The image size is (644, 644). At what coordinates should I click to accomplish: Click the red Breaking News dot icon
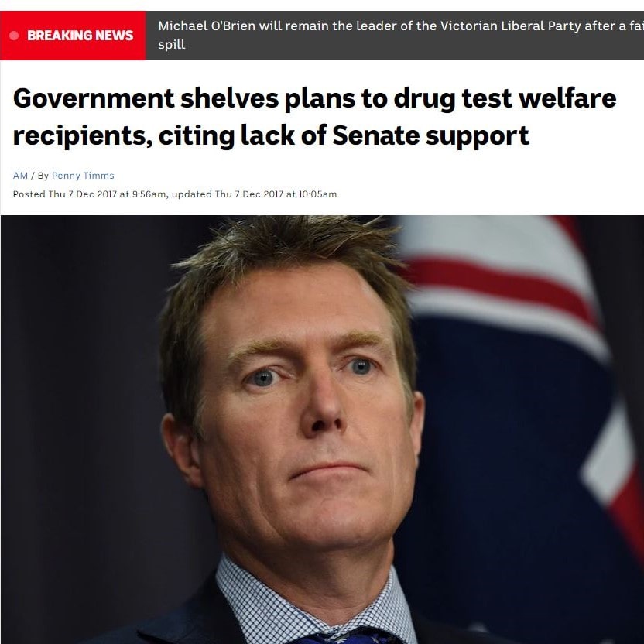click(14, 36)
